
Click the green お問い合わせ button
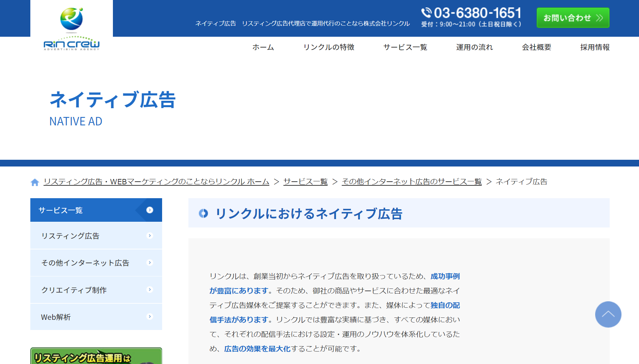[573, 18]
